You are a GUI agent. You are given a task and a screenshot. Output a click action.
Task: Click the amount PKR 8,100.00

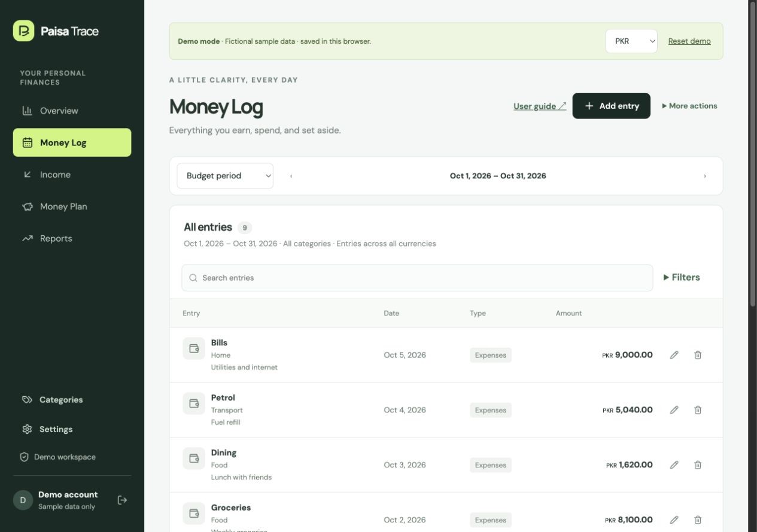point(628,520)
